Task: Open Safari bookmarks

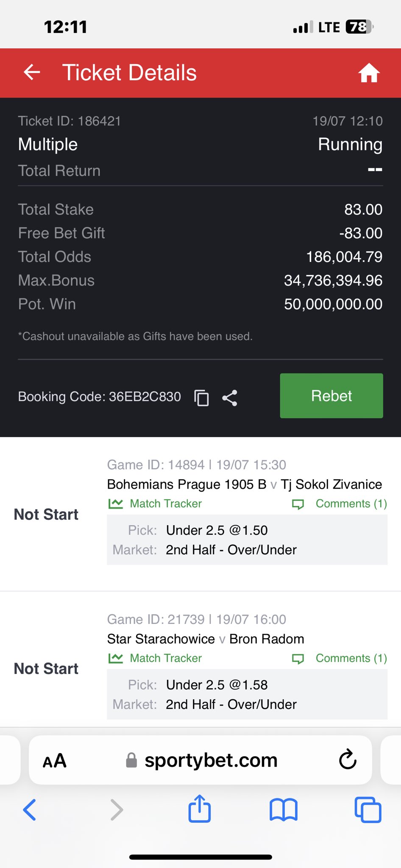Action: [x=284, y=810]
